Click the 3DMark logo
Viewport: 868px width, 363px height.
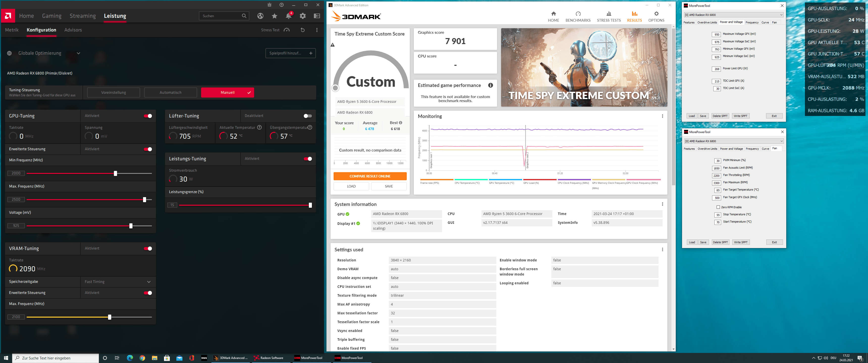(x=356, y=16)
